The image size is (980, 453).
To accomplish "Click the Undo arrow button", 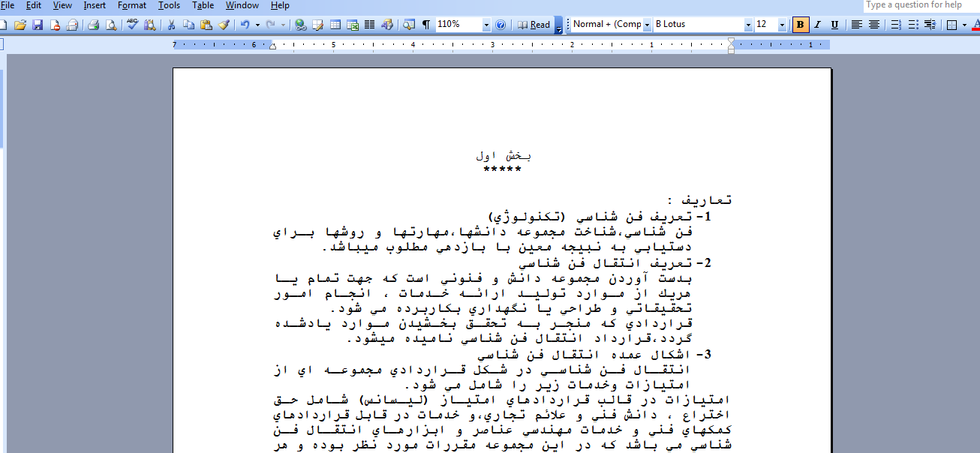I will pyautogui.click(x=245, y=25).
